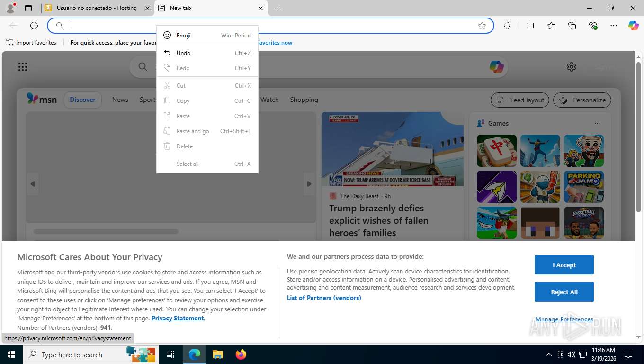Open the Parking Jam game tile

pos(584,187)
